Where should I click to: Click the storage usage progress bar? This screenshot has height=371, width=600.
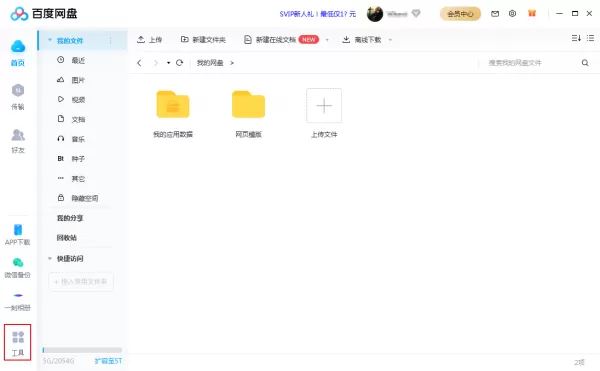point(82,350)
